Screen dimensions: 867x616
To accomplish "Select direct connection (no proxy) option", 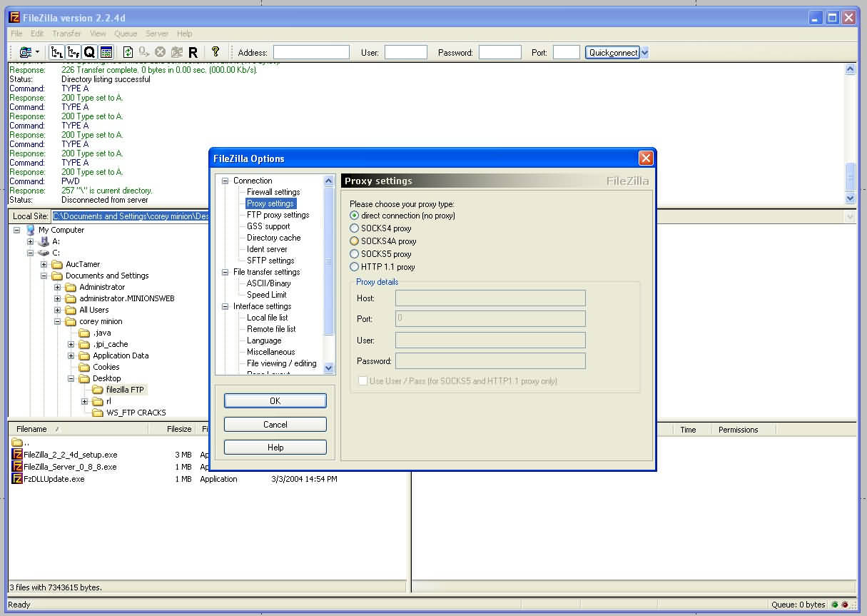I will (355, 216).
